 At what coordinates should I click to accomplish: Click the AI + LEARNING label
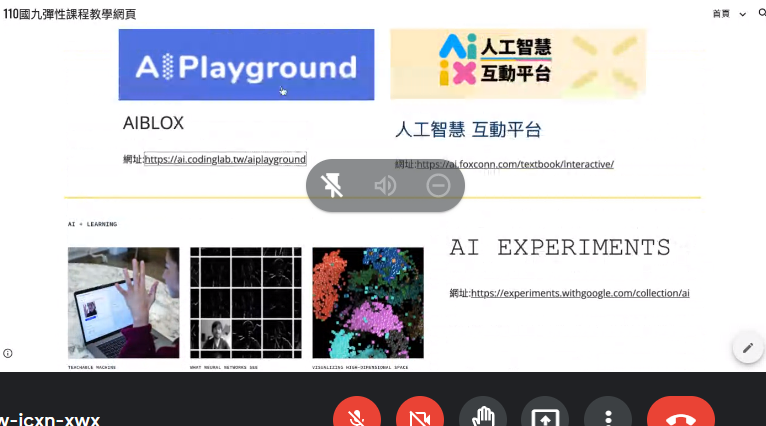[92, 224]
